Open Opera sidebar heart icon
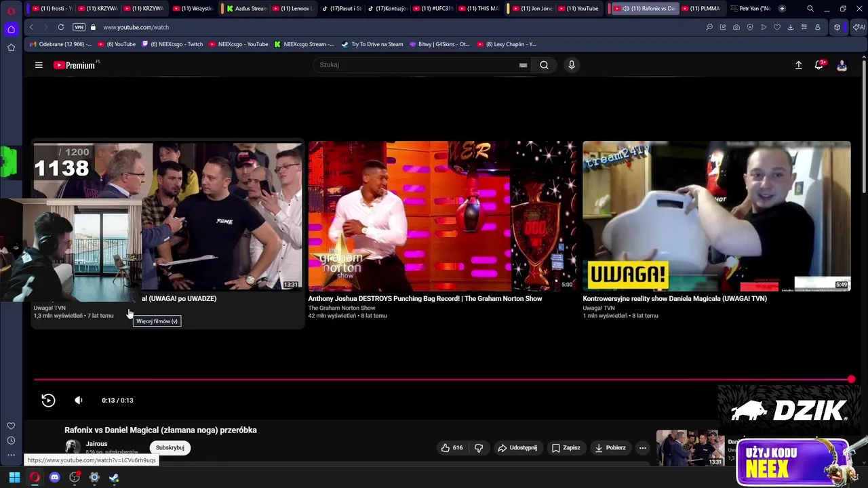 [11, 426]
